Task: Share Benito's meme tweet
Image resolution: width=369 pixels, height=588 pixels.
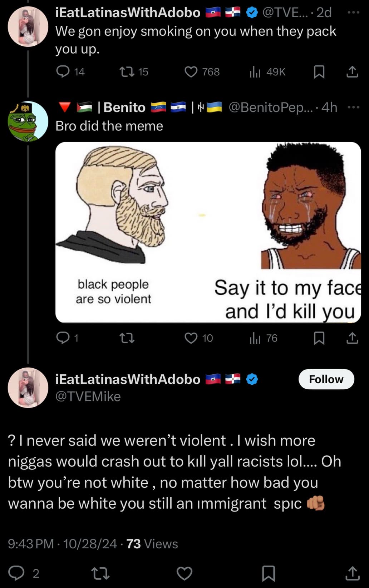Action: [352, 338]
